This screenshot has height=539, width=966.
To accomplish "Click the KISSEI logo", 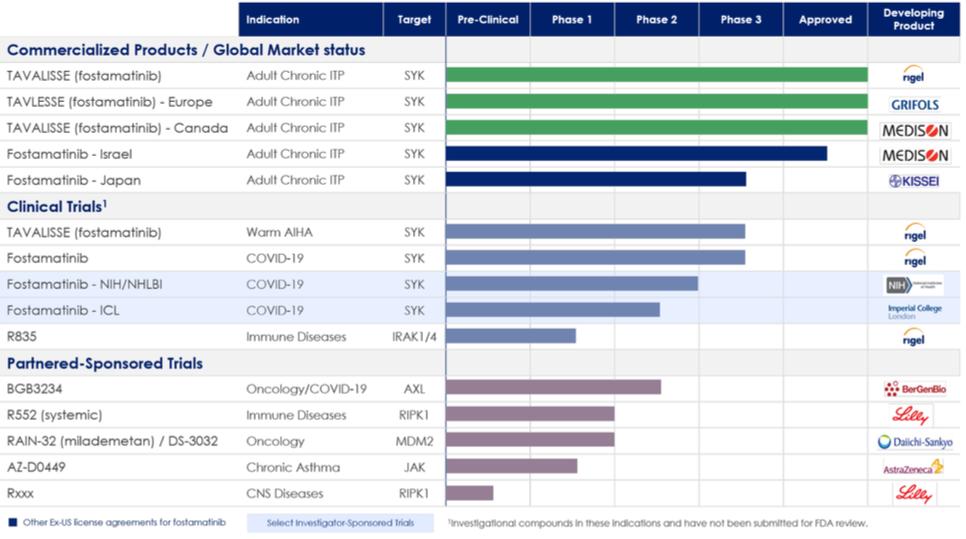I will (914, 181).
